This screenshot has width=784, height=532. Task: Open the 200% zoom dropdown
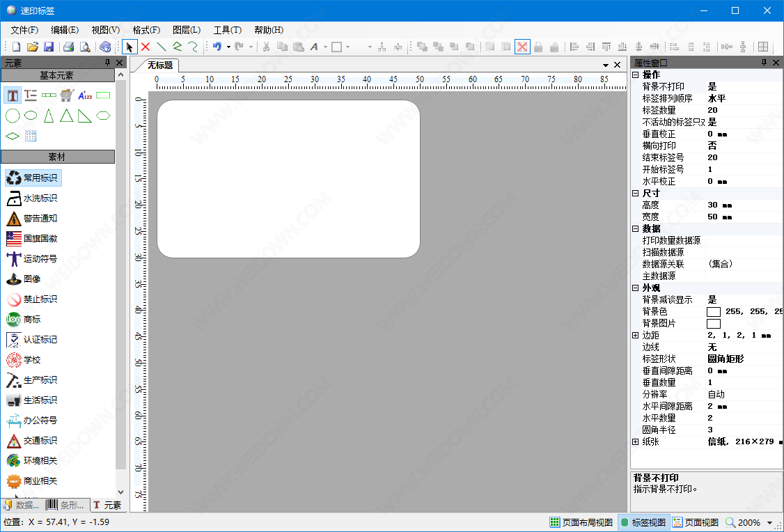point(769,523)
